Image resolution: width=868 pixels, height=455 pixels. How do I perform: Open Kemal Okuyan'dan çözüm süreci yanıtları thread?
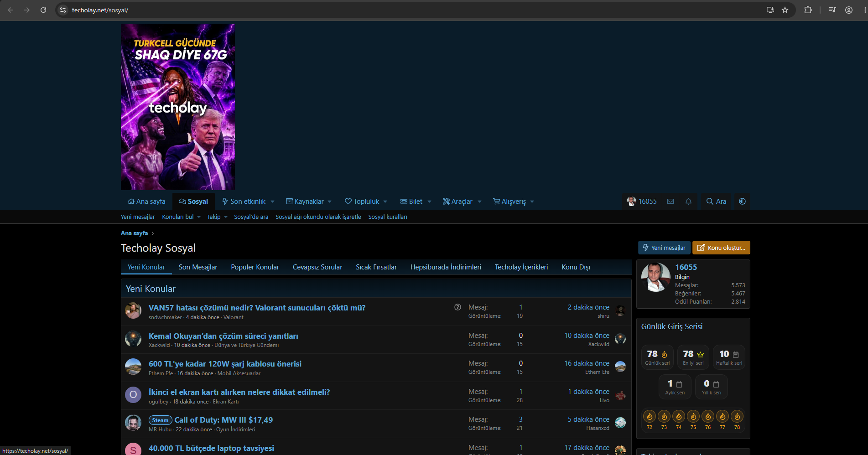pos(223,336)
